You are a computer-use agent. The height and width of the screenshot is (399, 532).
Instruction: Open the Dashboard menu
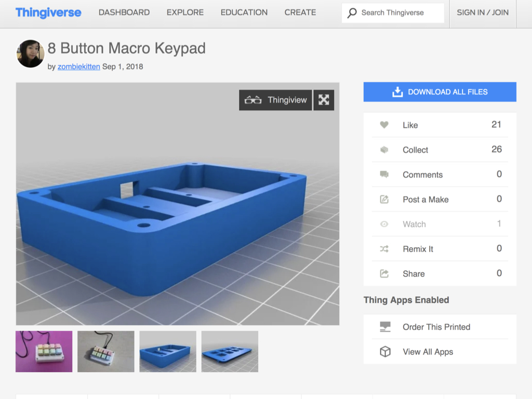[x=124, y=12]
